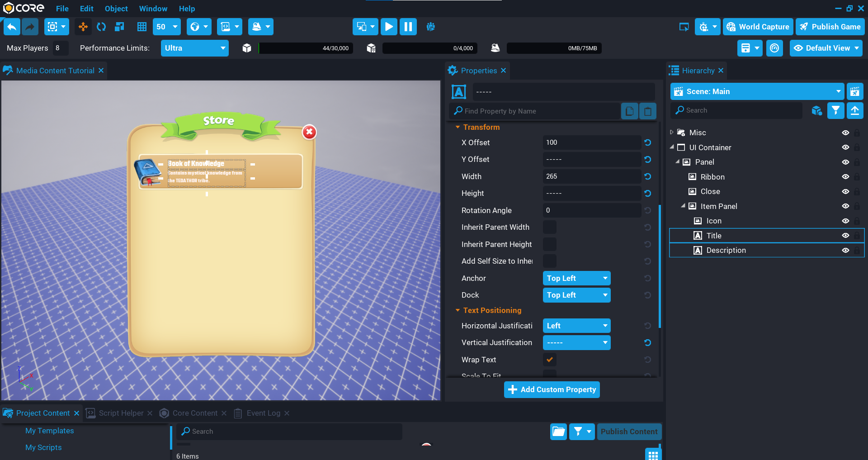Viewport: 868px width, 460px height.
Task: Open the Anchor dropdown
Action: [x=576, y=278]
